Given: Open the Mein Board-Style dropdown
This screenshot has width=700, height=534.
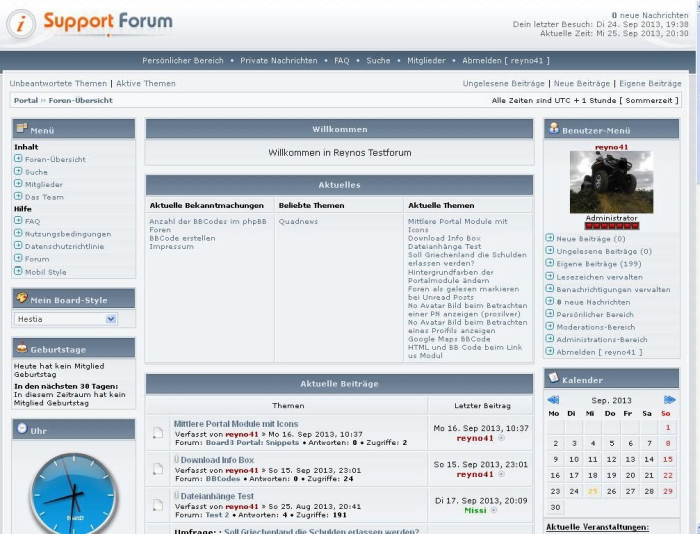Looking at the screenshot, I should [x=66, y=319].
